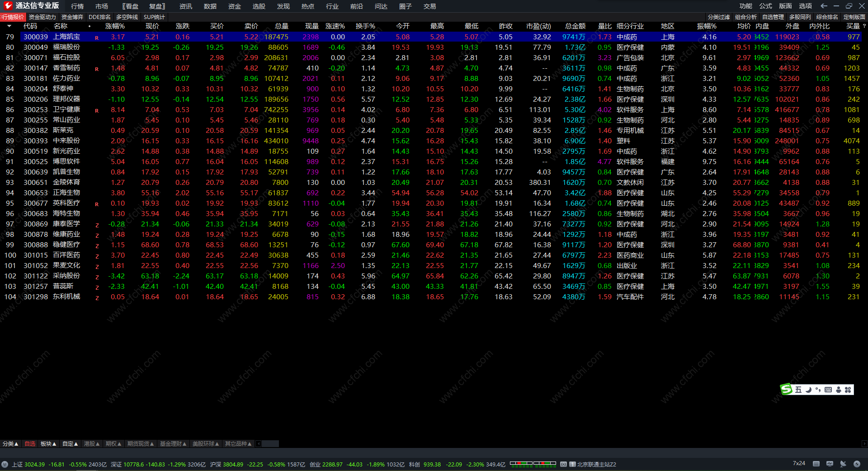Click the camera icon before 北京联通主站Z2
868x471 pixels.
tap(563, 464)
